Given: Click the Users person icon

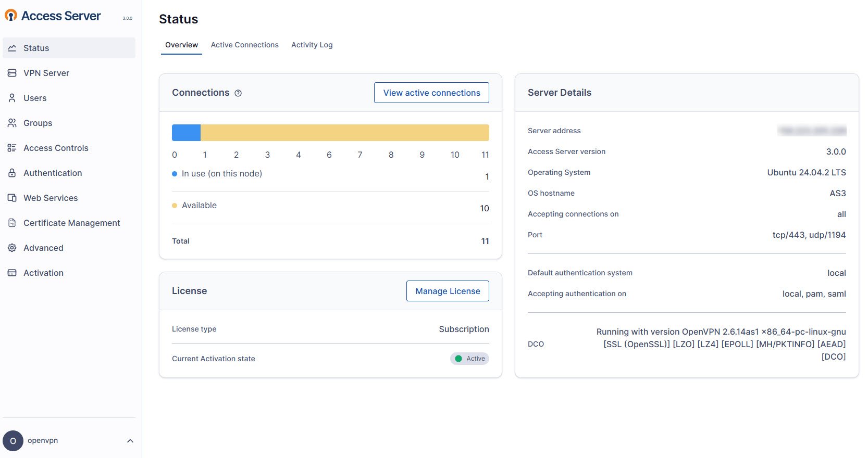Looking at the screenshot, I should coord(12,98).
